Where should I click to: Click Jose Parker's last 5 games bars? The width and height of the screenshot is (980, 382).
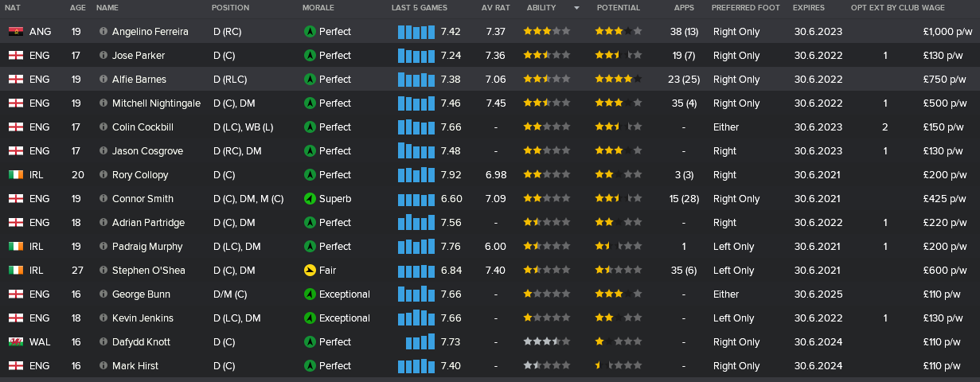click(416, 56)
